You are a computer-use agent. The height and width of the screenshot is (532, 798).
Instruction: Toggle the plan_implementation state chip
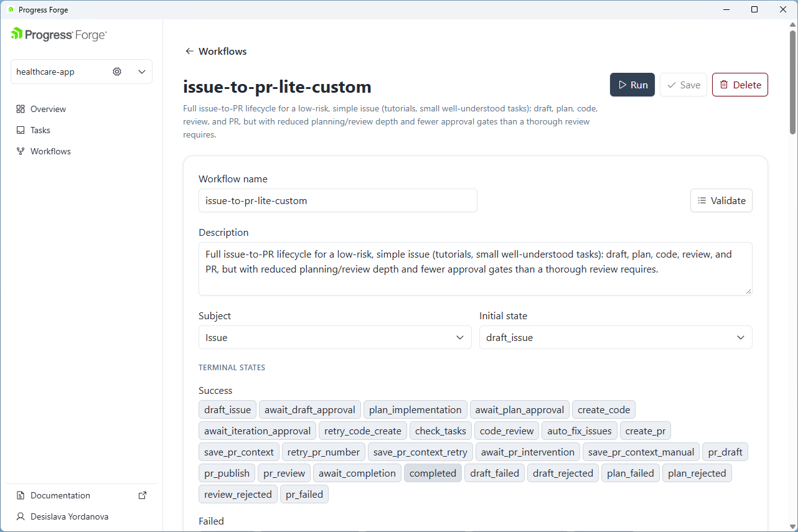pyautogui.click(x=415, y=409)
